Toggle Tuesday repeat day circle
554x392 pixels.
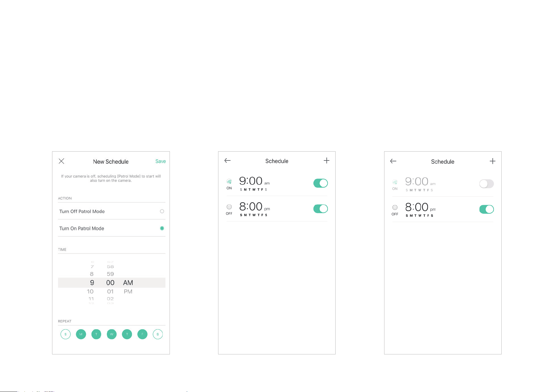point(96,334)
